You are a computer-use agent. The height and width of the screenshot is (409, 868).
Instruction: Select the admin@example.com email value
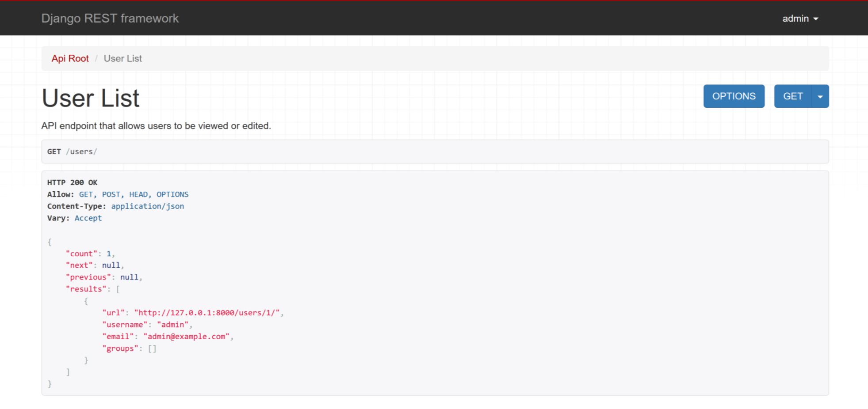pos(187,337)
